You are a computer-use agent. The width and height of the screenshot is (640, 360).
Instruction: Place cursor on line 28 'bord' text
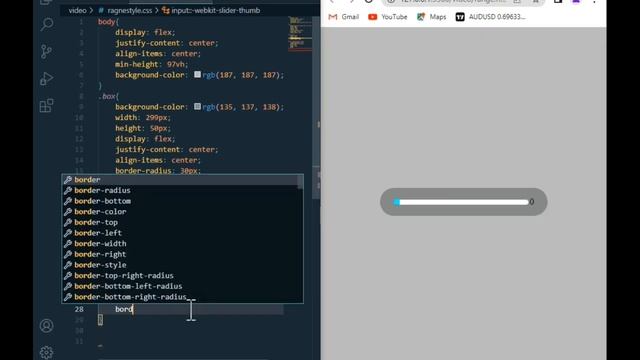(x=124, y=309)
